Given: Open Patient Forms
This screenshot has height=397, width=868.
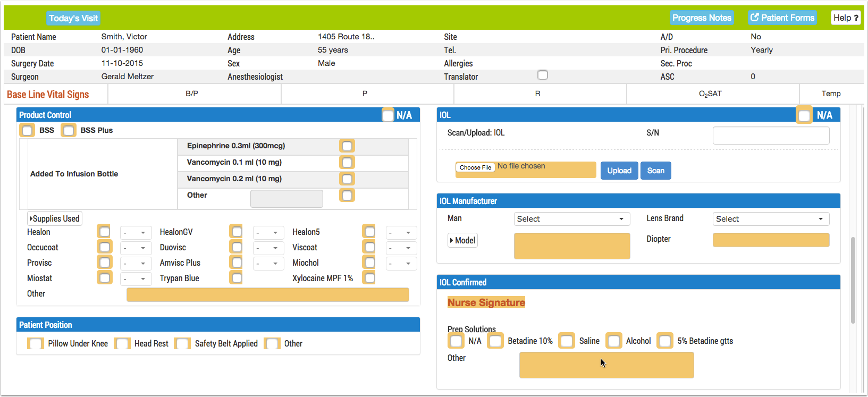Looking at the screenshot, I should coord(782,18).
